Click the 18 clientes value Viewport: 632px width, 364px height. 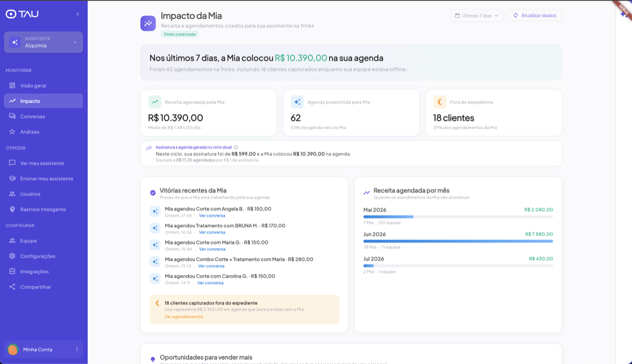(x=453, y=118)
